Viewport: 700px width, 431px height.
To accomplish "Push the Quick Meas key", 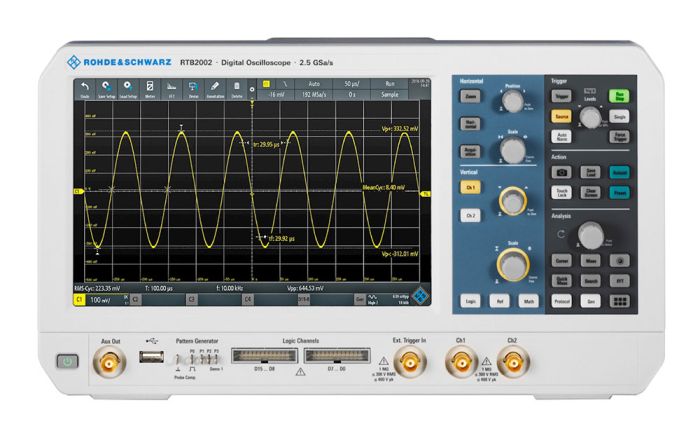I will 562,280.
